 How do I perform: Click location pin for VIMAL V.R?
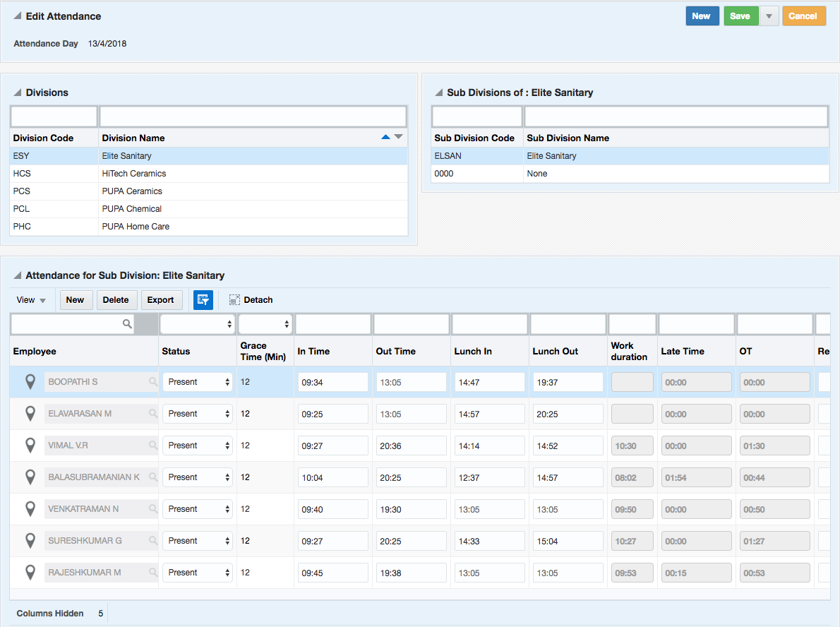click(x=30, y=446)
